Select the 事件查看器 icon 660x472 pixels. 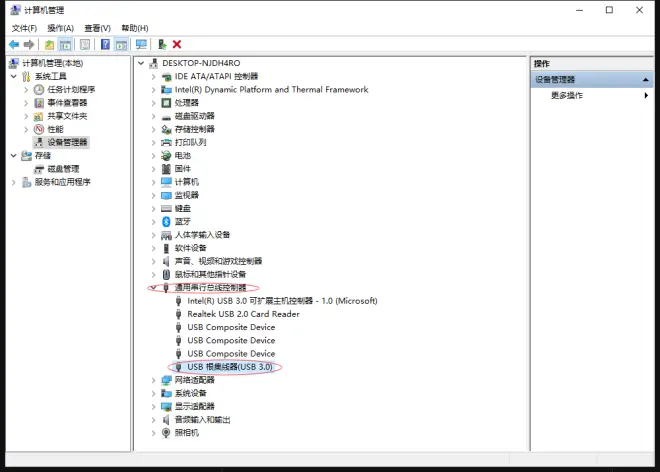[39, 103]
